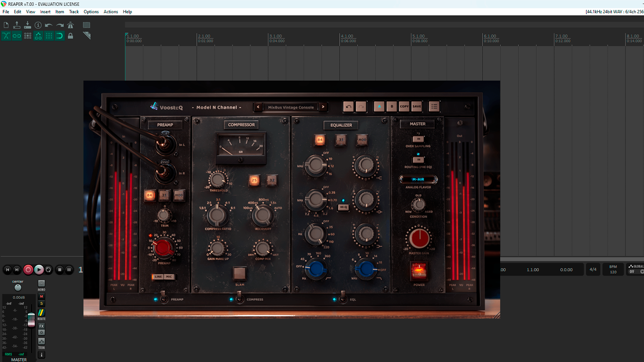Toggle the orange POWER switch
Image resolution: width=644 pixels, height=362 pixels.
[x=418, y=271]
